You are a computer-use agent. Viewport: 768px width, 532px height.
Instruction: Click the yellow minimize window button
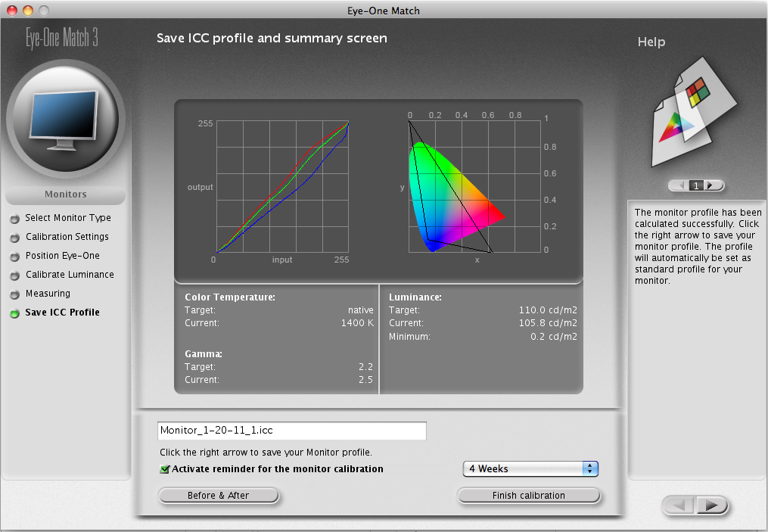28,11
